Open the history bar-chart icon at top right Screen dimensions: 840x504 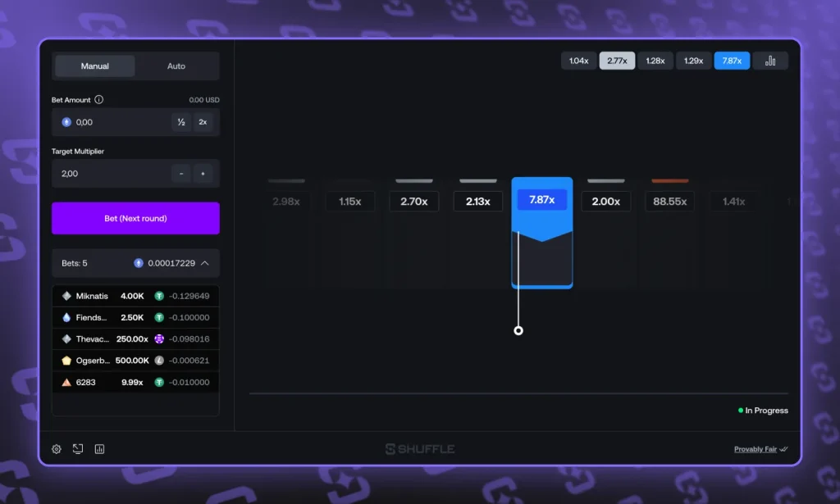pyautogui.click(x=770, y=61)
